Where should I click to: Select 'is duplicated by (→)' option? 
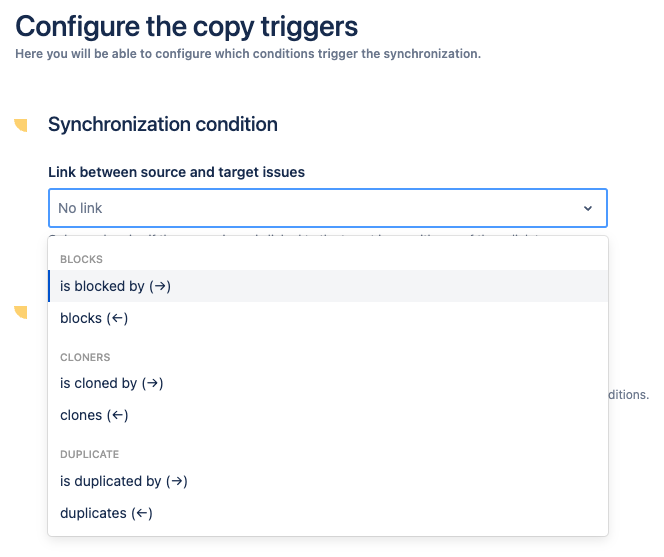124,481
